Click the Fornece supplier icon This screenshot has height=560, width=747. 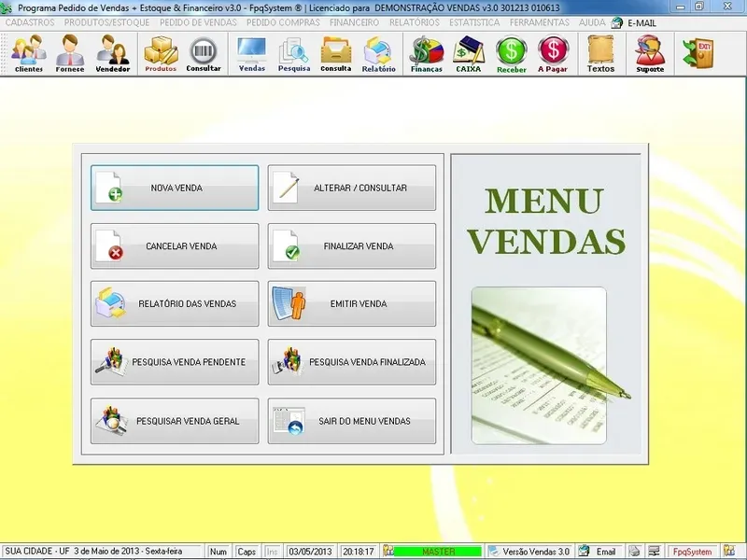coord(70,53)
